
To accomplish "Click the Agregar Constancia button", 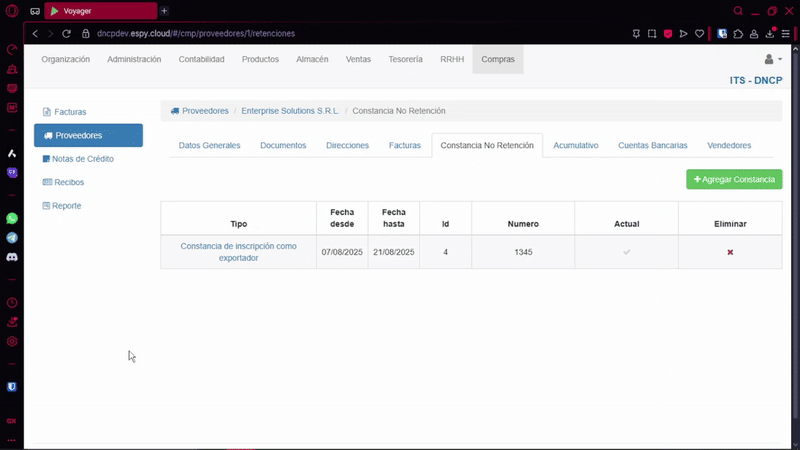I will 734,180.
